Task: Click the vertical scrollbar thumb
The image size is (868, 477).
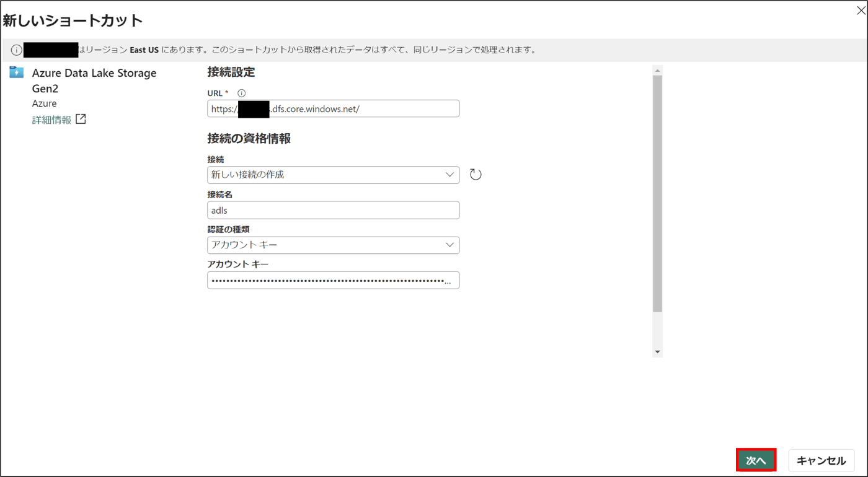Action: tap(657, 194)
